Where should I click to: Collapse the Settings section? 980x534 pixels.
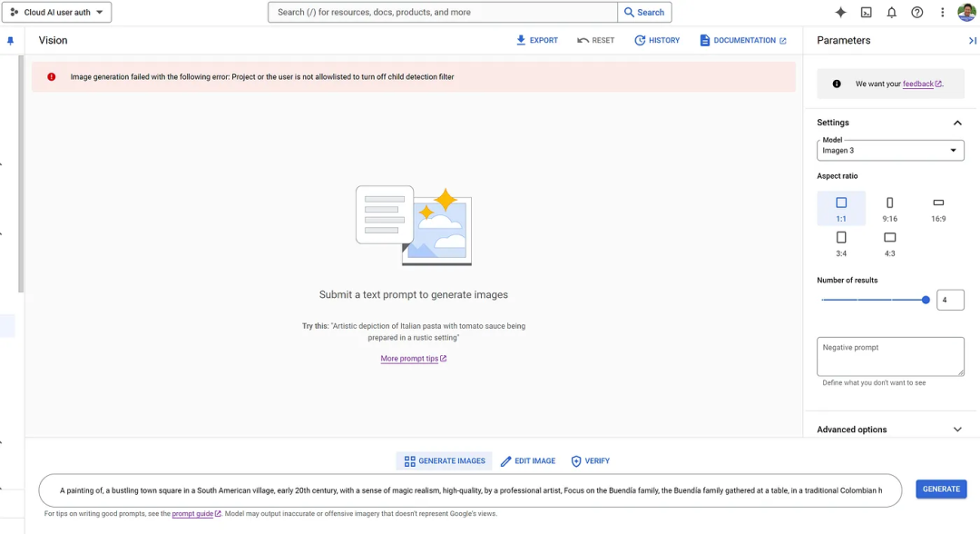click(x=957, y=123)
